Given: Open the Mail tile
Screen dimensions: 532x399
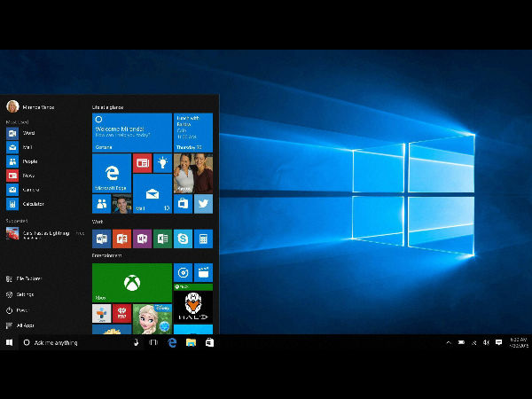Looking at the screenshot, I should [x=152, y=193].
